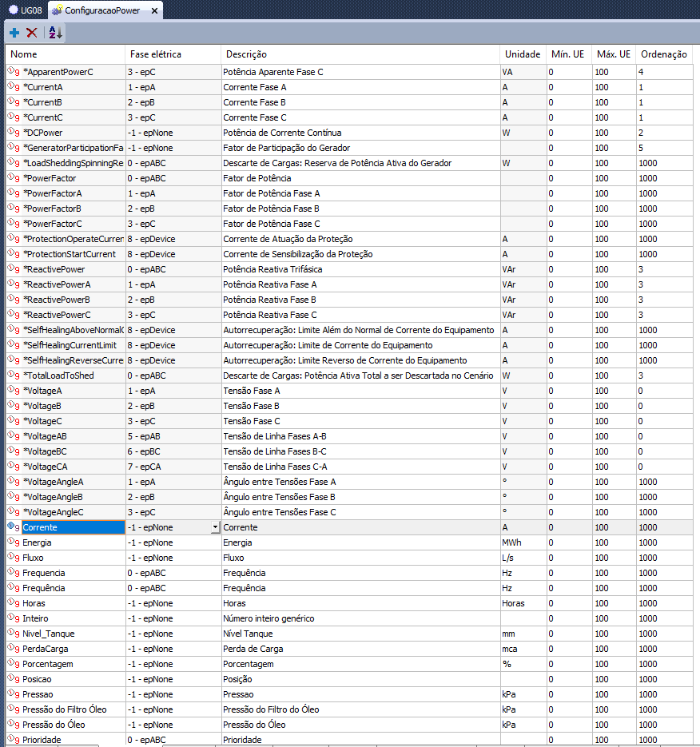Viewport: 700px width, 747px height.
Task: Click 'Número inteiro genérico' description cell
Action: coord(360,618)
